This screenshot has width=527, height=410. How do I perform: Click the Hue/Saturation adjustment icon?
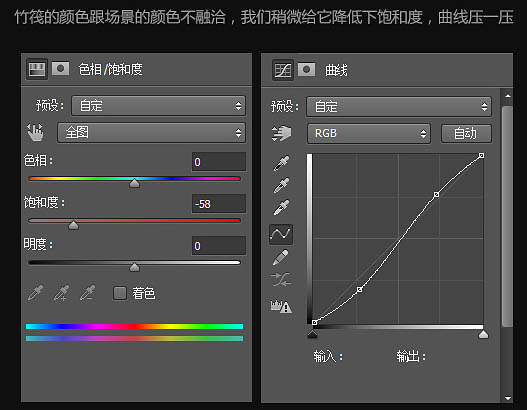pos(37,69)
